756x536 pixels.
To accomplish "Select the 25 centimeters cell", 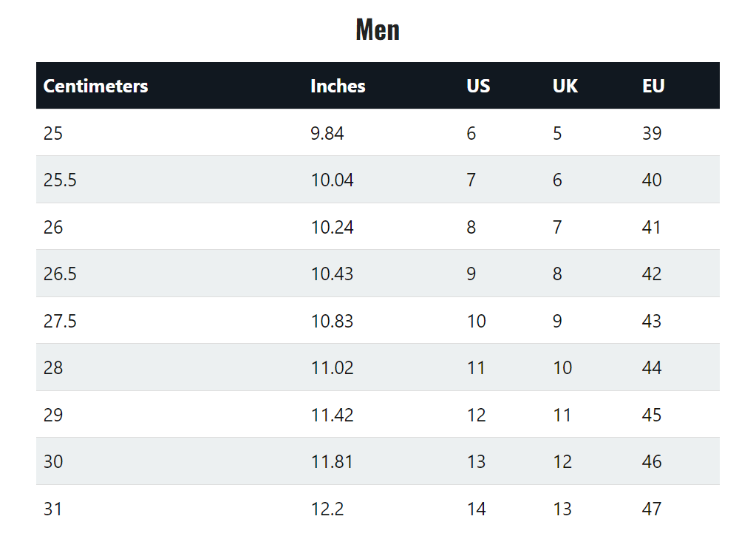I will click(53, 133).
